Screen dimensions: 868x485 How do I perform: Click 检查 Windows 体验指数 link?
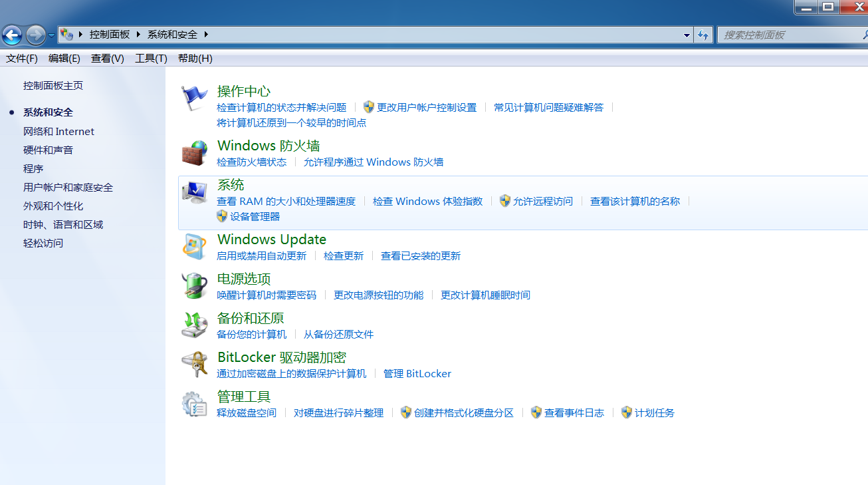[x=428, y=201]
